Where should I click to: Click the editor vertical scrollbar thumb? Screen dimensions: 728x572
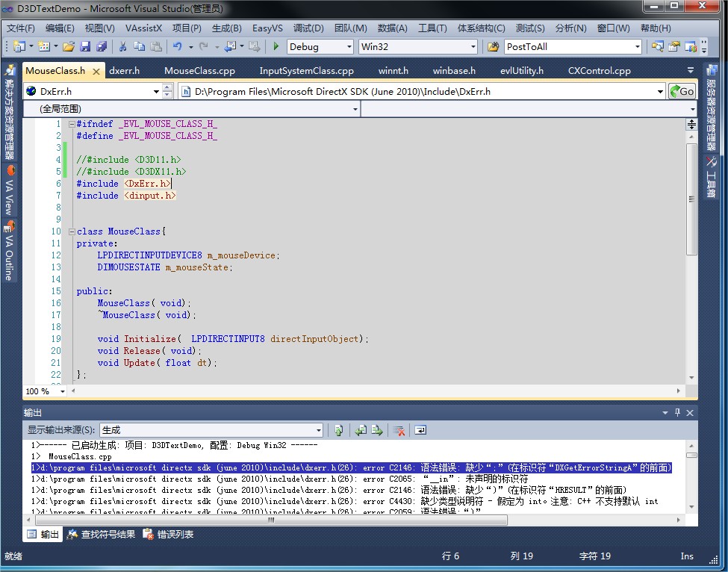pyautogui.click(x=691, y=199)
